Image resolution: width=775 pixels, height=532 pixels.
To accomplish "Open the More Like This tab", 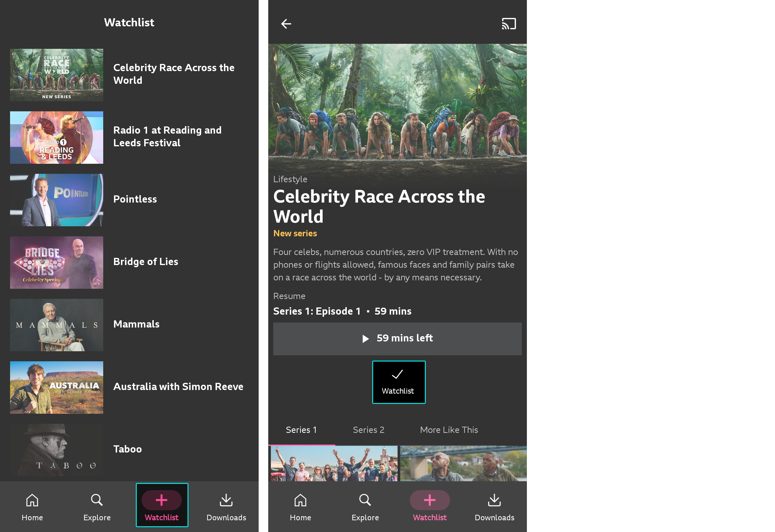I will tap(449, 430).
